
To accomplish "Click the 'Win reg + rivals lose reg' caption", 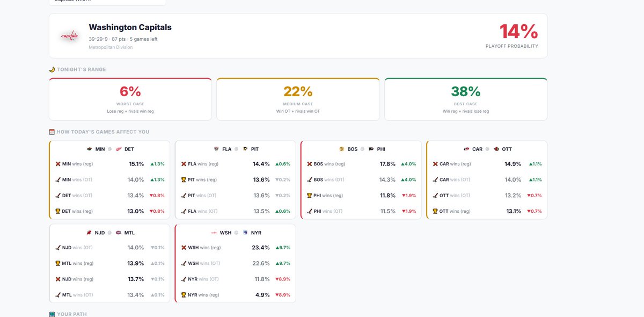I will point(466,111).
